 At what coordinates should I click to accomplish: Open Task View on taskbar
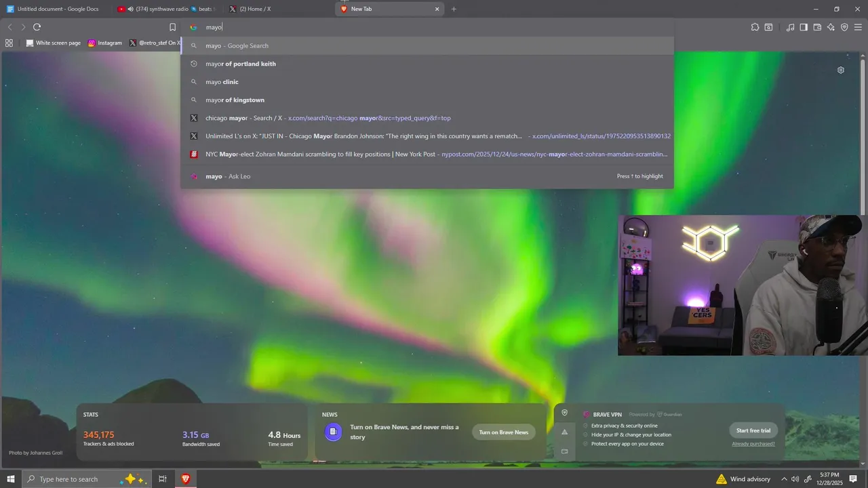pos(163,479)
